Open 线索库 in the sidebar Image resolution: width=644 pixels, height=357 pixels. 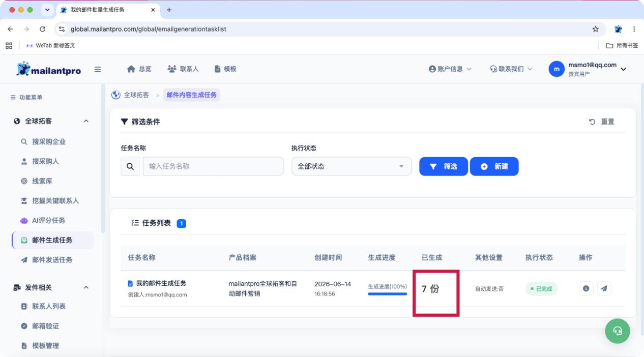tap(42, 181)
